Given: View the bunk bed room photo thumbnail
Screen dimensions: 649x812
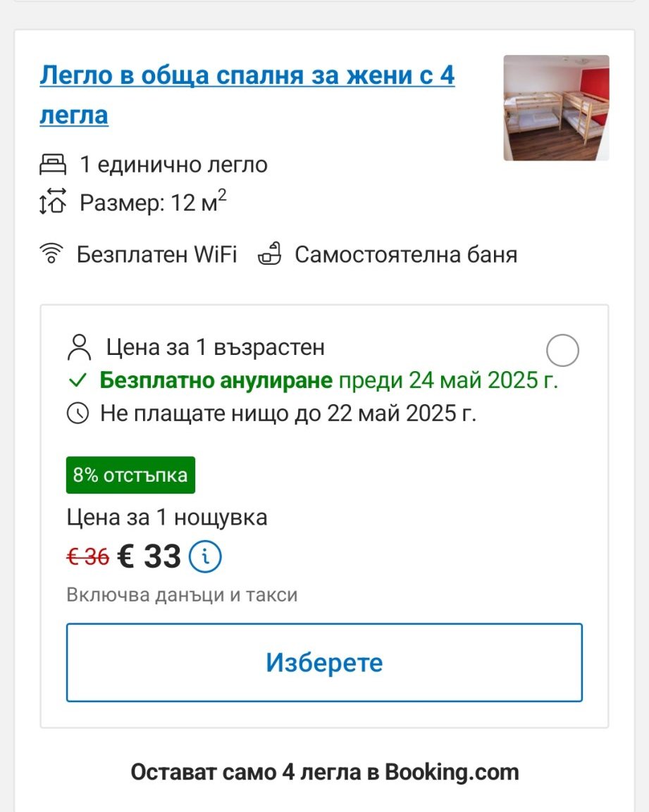Looking at the screenshot, I should [556, 108].
